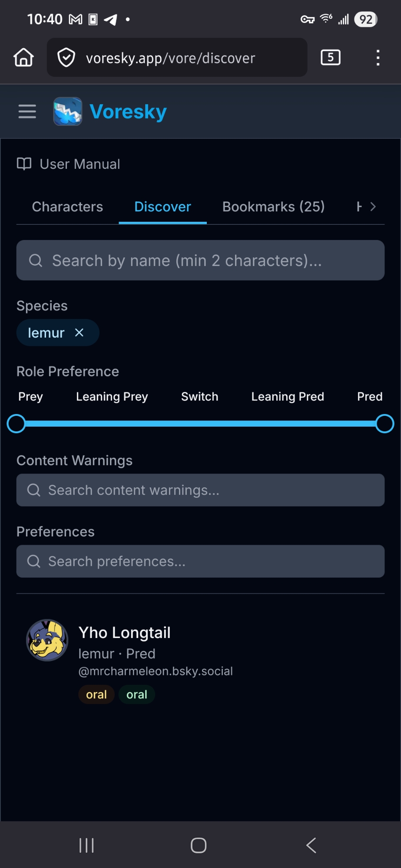Viewport: 401px width, 868px height.
Task: Open the browser tab switcher
Action: [330, 57]
